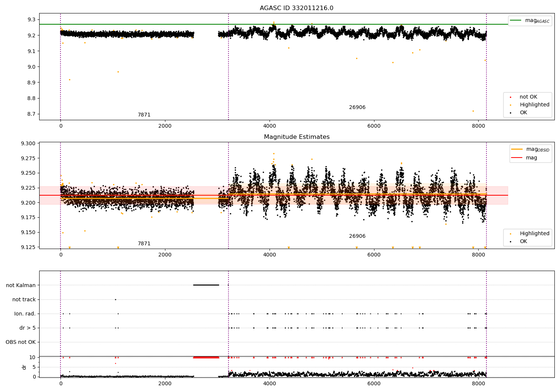
Task: Click the "5" tick on the dr axis
Action: [x=34, y=367]
